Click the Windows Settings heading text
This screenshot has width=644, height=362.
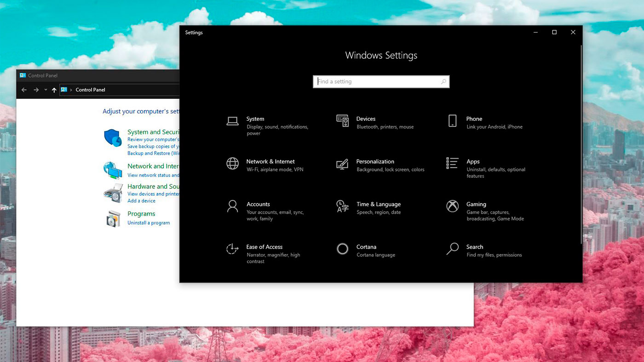tap(381, 56)
